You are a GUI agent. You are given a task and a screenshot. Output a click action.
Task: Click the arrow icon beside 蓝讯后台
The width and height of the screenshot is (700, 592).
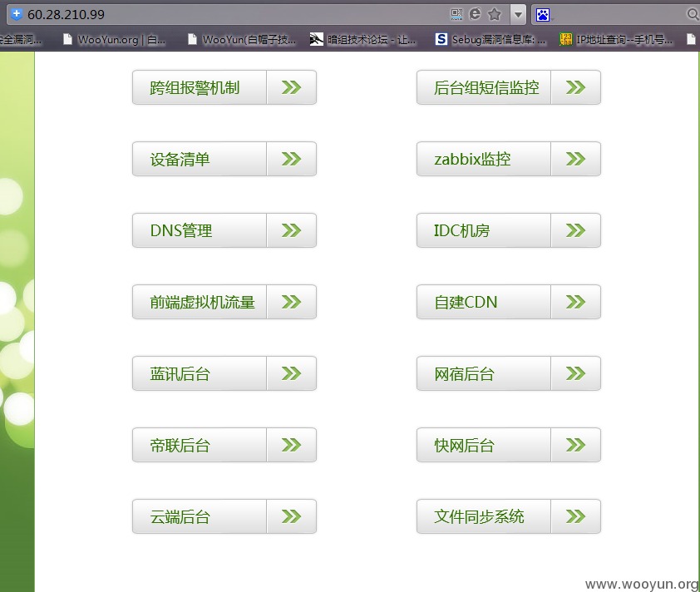292,373
